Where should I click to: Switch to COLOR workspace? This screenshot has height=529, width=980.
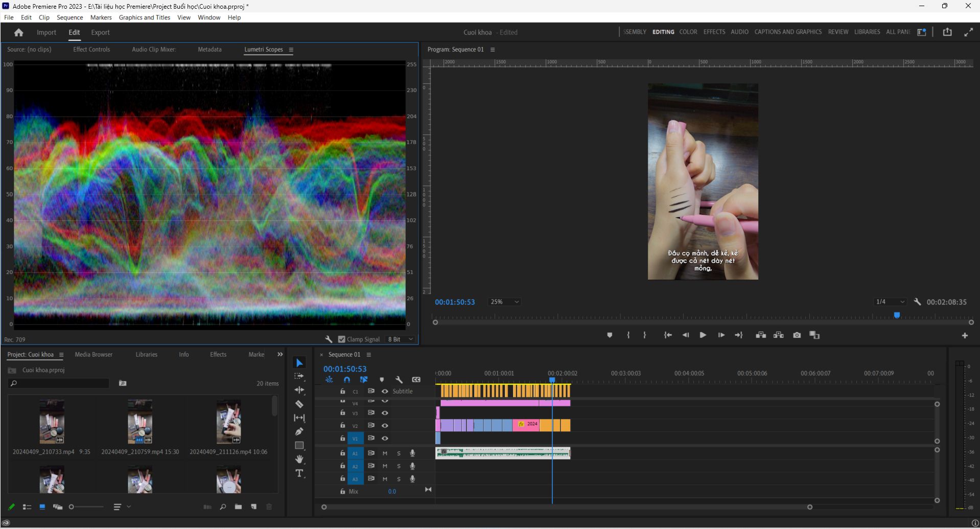click(688, 32)
